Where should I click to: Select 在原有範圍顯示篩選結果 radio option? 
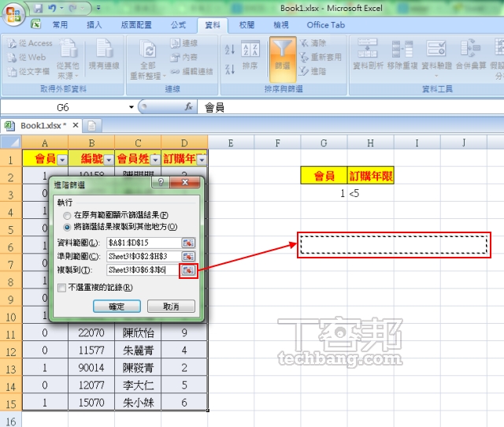[66, 215]
